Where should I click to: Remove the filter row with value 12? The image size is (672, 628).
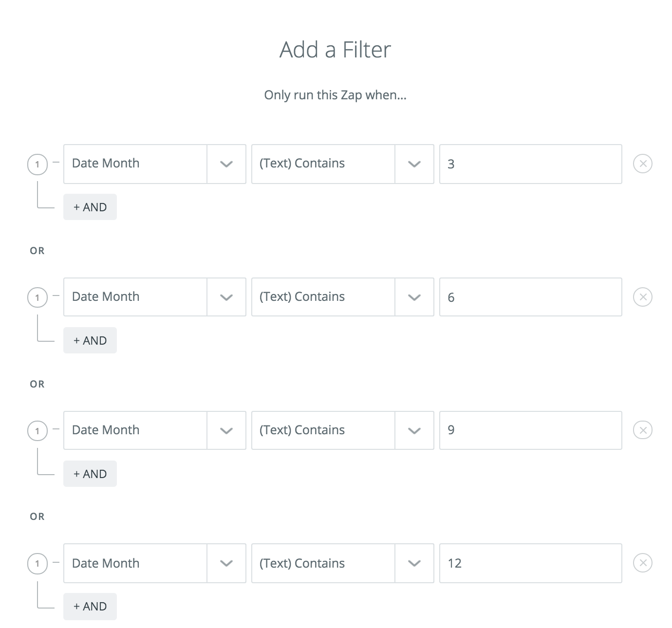[x=642, y=563]
